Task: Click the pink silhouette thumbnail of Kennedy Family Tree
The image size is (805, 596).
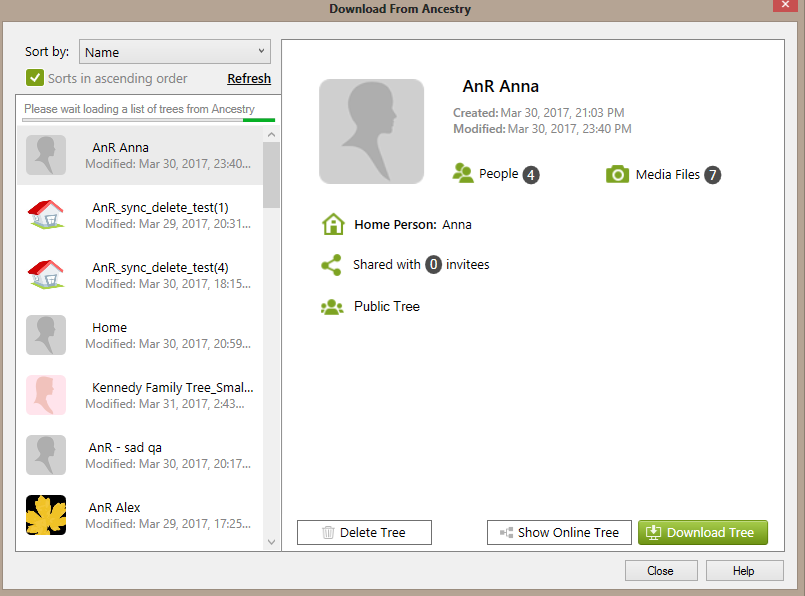Action: [46, 395]
